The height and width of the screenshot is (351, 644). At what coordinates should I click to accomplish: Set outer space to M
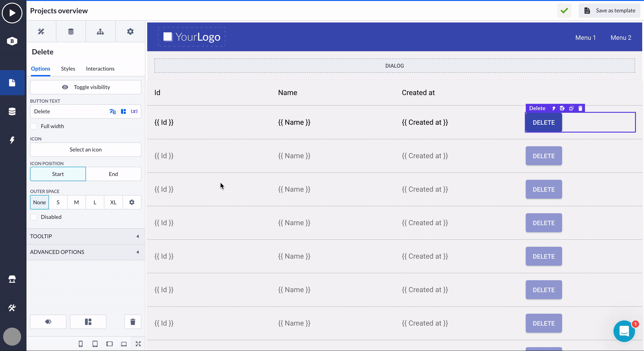click(76, 202)
